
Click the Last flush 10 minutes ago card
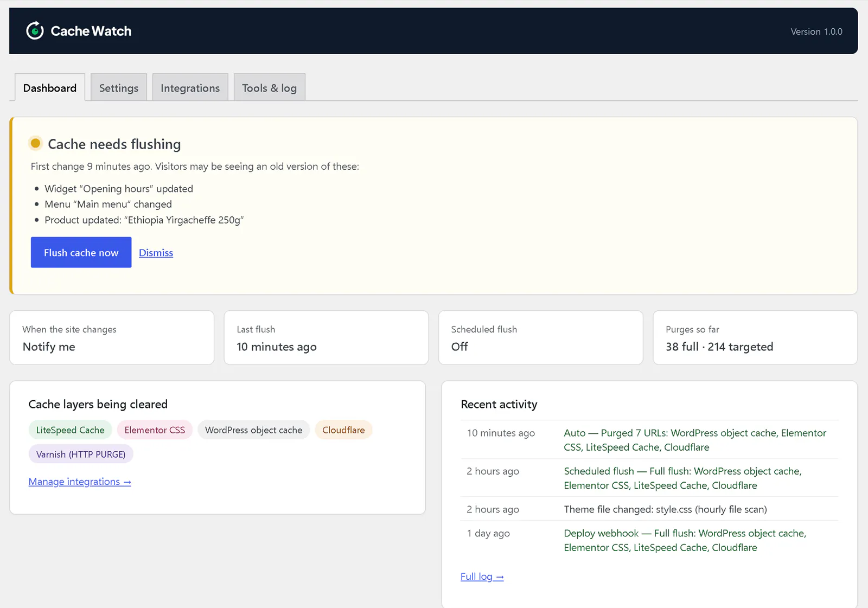(x=327, y=338)
